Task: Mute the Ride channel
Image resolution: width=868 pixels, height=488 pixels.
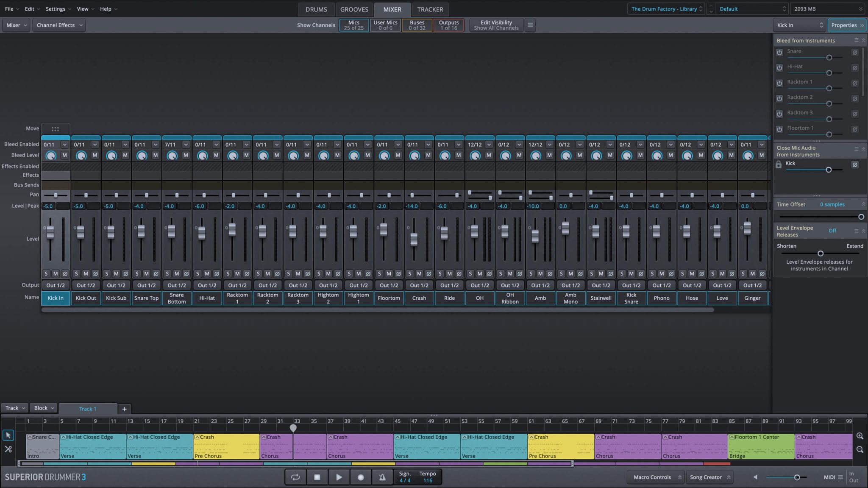Action: coord(449,274)
